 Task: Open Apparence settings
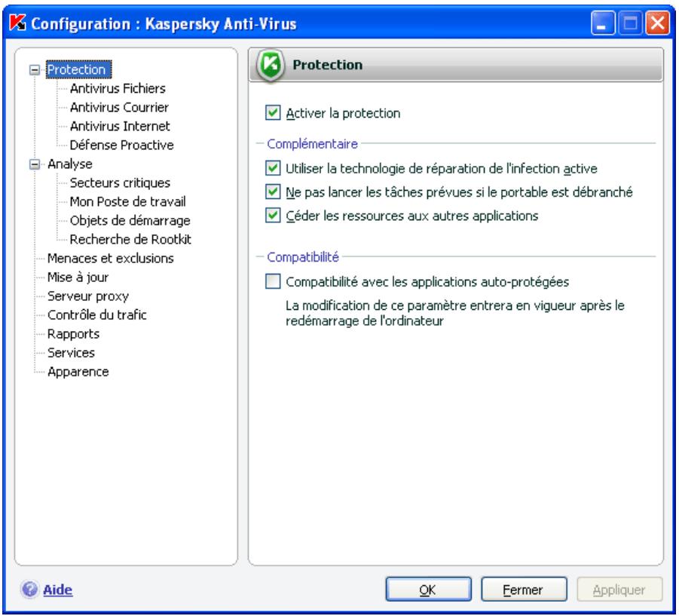coord(78,372)
